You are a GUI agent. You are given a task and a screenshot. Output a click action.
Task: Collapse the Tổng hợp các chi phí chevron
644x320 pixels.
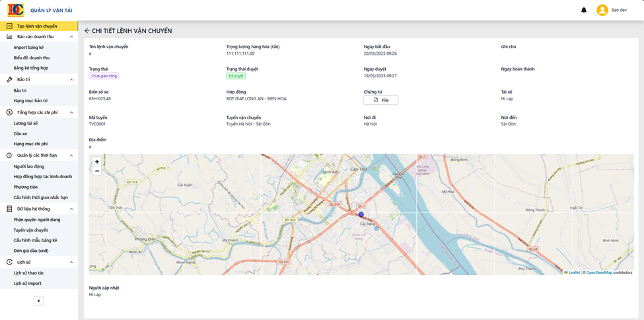(71, 112)
